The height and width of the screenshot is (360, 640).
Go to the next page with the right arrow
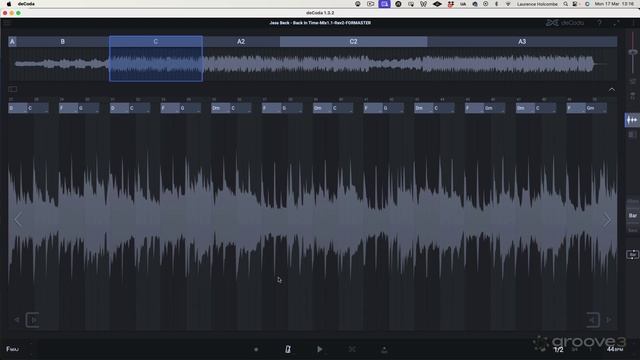[607, 220]
